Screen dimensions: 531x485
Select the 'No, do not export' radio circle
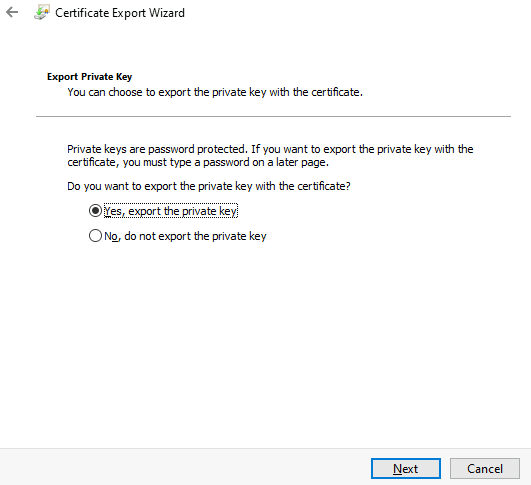[95, 236]
